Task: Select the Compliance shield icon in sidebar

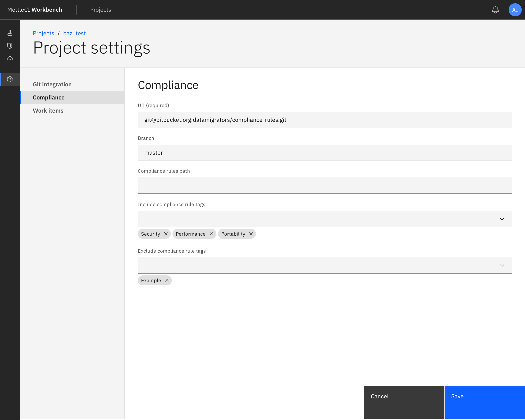Action: coord(10,46)
